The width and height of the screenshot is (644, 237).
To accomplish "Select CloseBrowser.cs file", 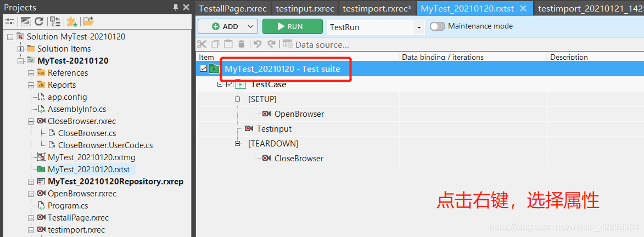I will pyautogui.click(x=87, y=133).
